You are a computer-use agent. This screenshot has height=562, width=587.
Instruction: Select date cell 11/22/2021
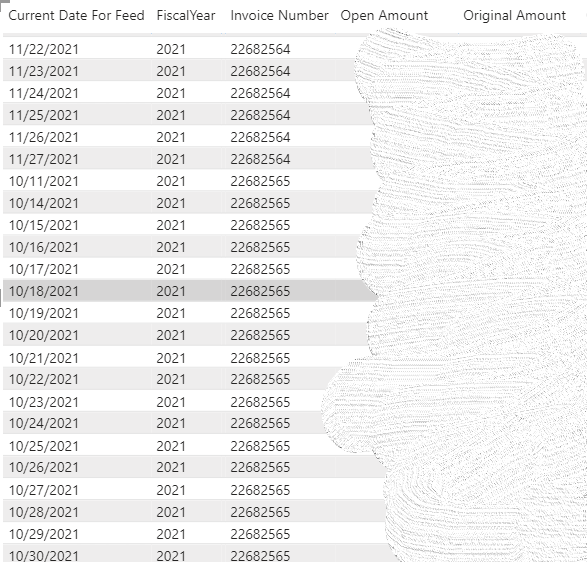coord(44,49)
